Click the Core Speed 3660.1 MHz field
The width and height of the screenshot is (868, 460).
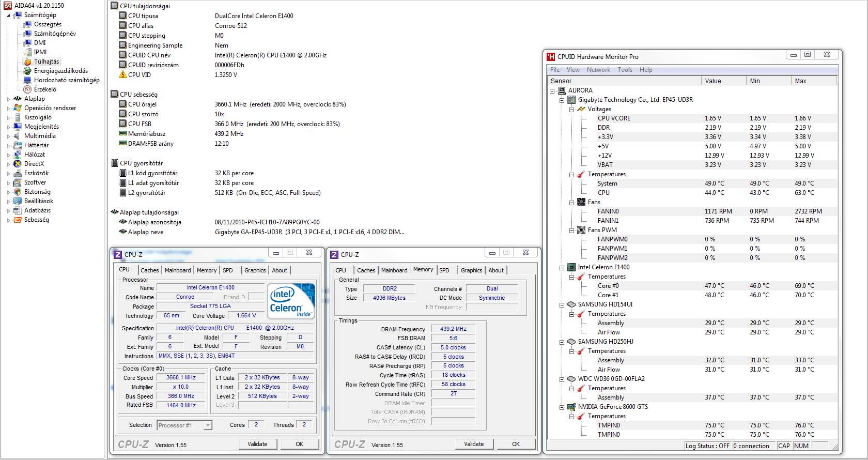point(181,378)
